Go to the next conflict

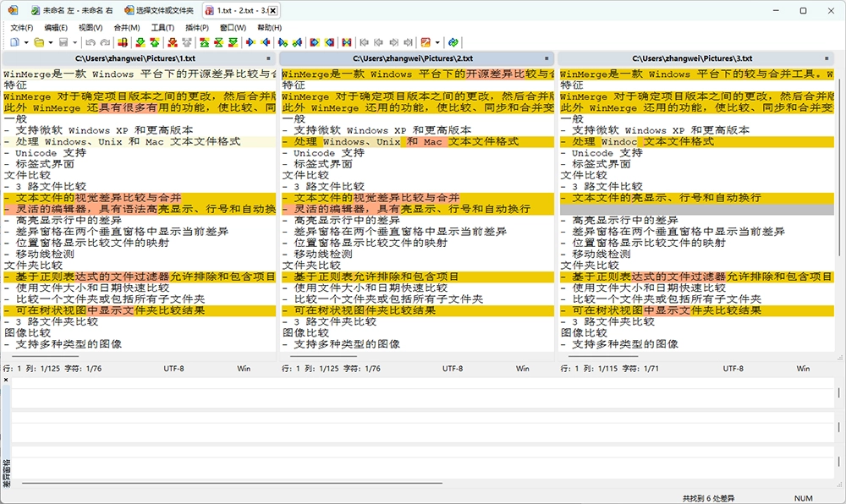(173, 42)
